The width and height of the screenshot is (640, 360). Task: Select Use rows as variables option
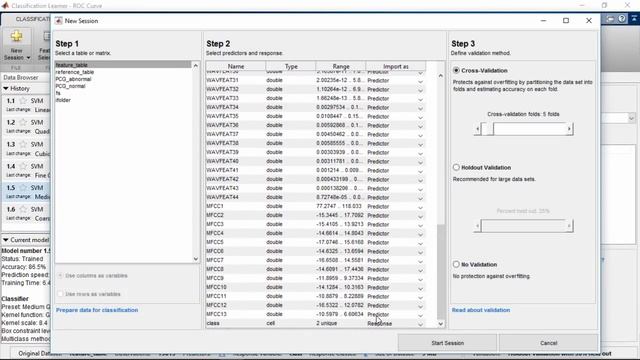coord(60,294)
